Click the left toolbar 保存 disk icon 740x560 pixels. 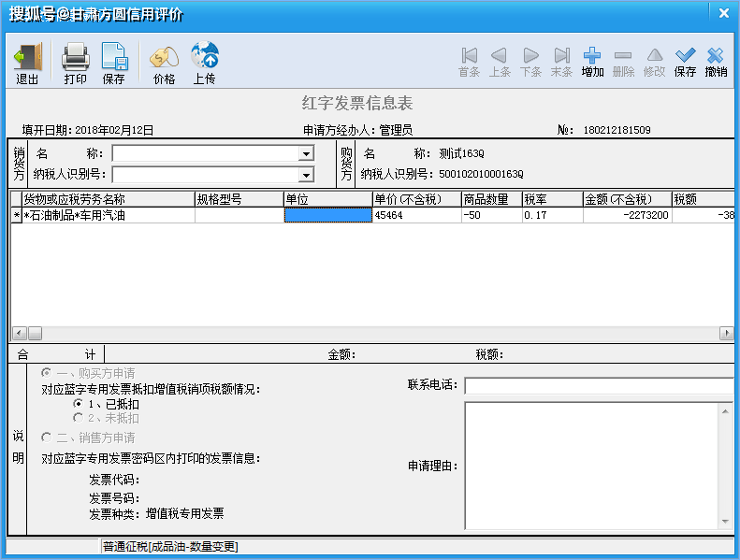click(113, 58)
